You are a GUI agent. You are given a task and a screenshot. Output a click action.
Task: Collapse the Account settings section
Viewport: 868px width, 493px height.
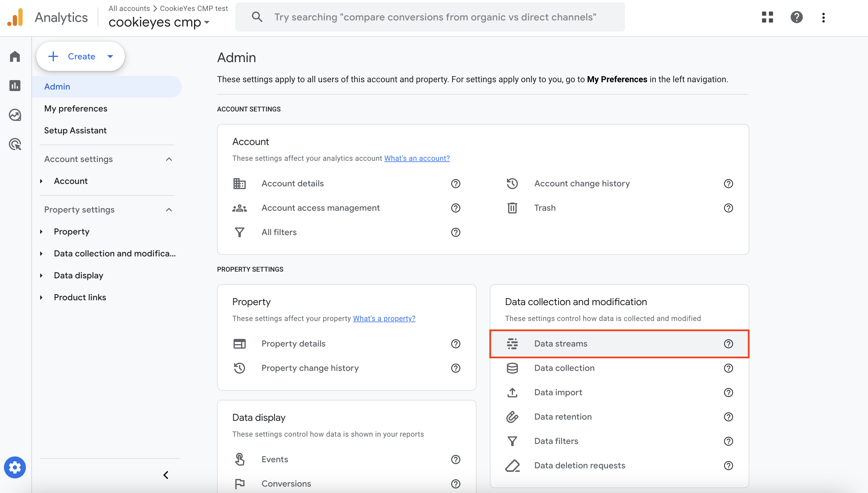point(169,159)
